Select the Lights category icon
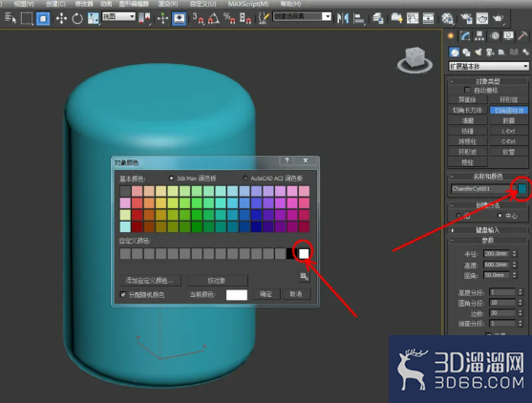 (479, 53)
